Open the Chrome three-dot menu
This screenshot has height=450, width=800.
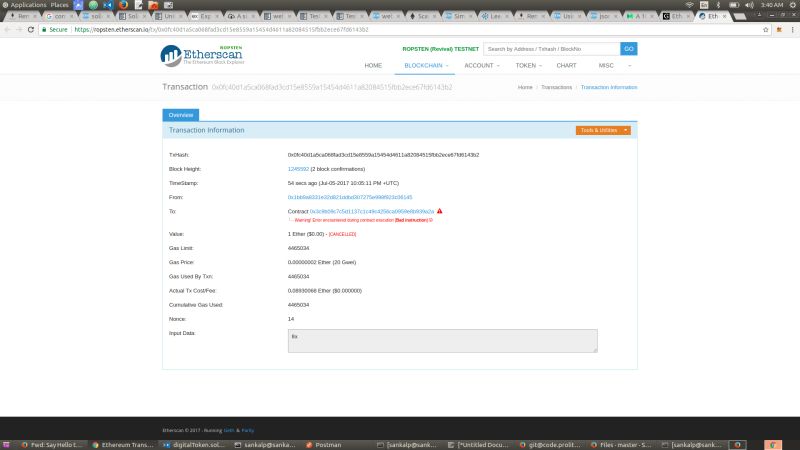click(792, 30)
